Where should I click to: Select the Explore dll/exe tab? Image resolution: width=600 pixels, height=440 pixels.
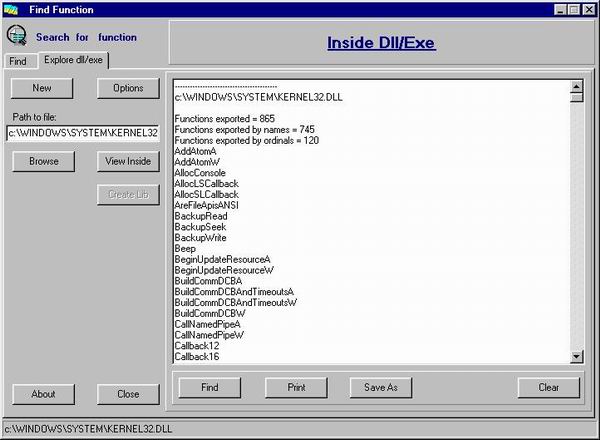point(73,60)
